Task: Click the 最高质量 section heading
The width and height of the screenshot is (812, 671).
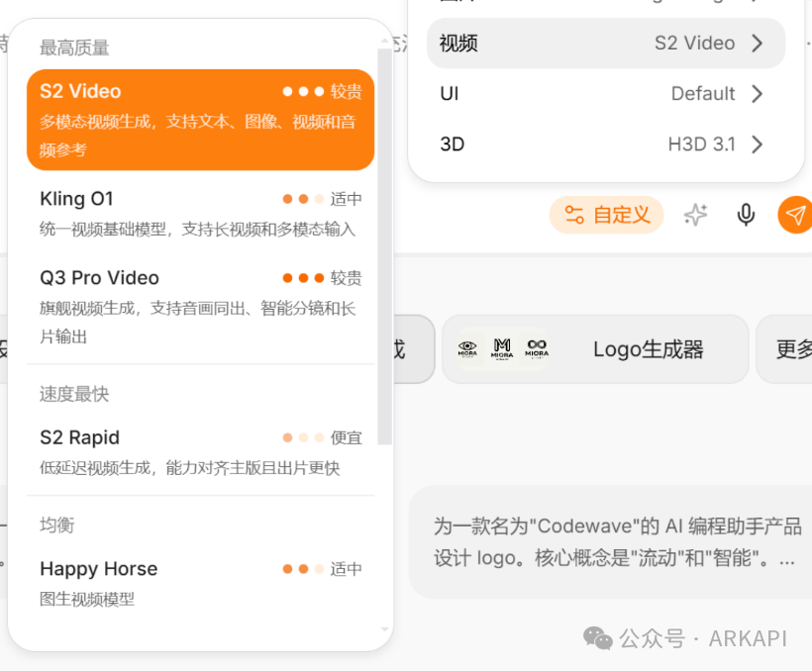Action: click(74, 48)
